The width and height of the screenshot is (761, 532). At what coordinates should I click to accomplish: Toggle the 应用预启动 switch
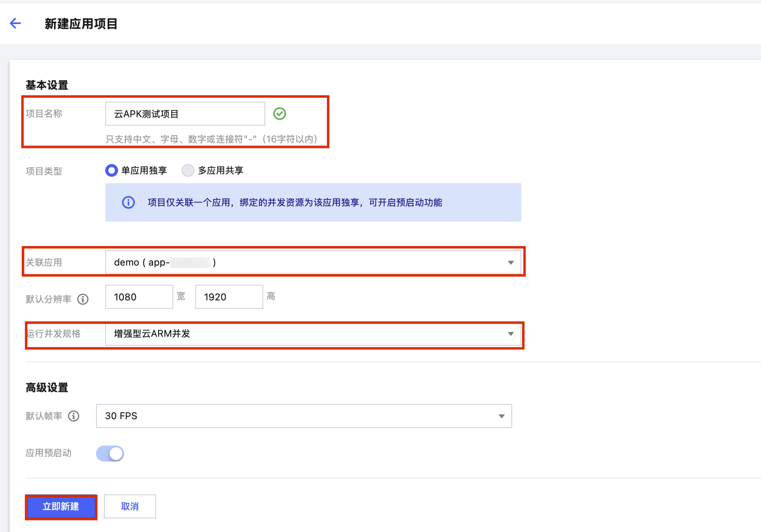[110, 454]
